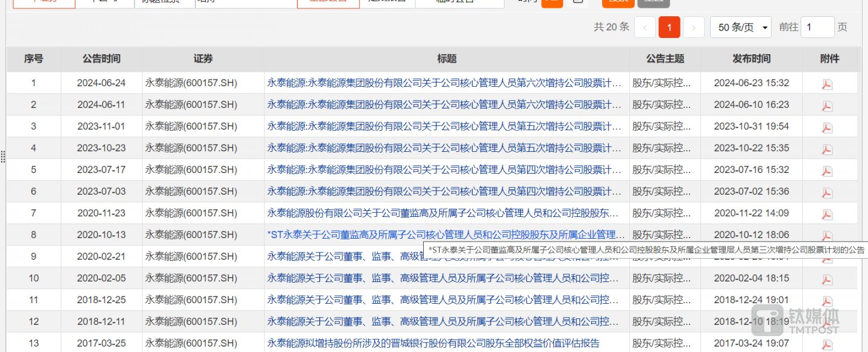Open 第五次增持 announcement title dated 2023-10-23

tap(444, 148)
